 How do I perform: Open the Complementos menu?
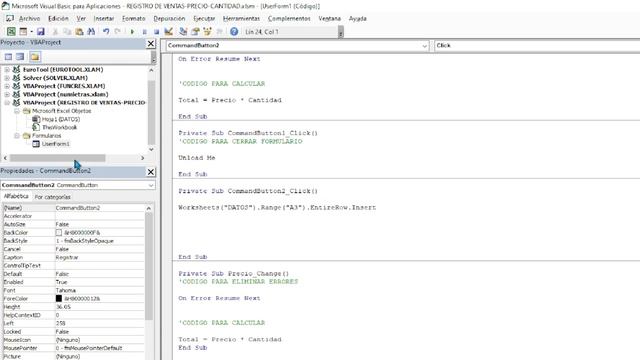coord(289,18)
